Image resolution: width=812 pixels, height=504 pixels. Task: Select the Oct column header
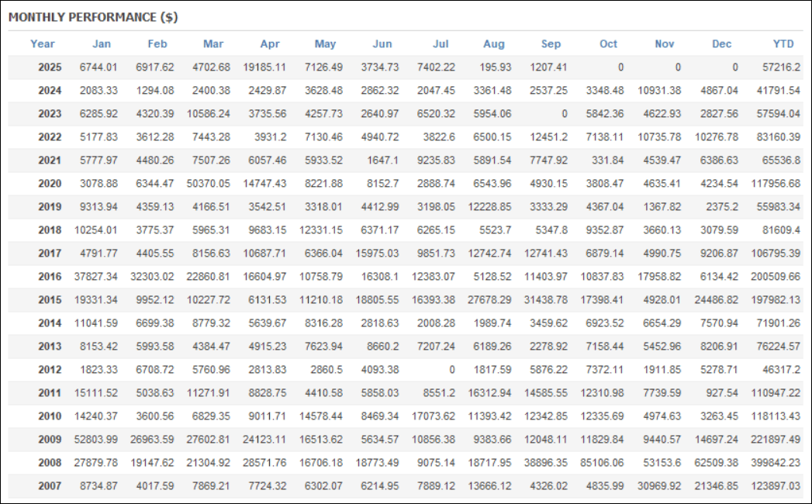609,43
